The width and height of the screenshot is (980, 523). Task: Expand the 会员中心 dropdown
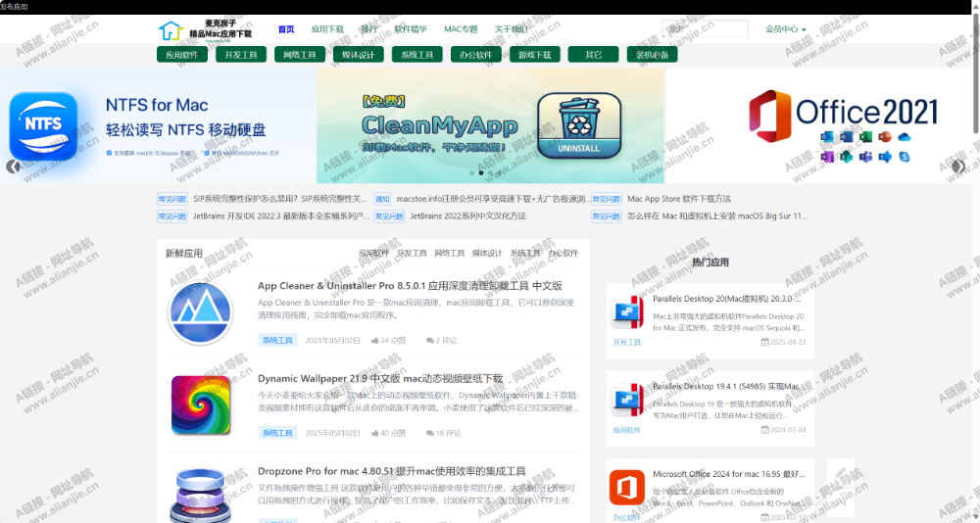[x=786, y=28]
